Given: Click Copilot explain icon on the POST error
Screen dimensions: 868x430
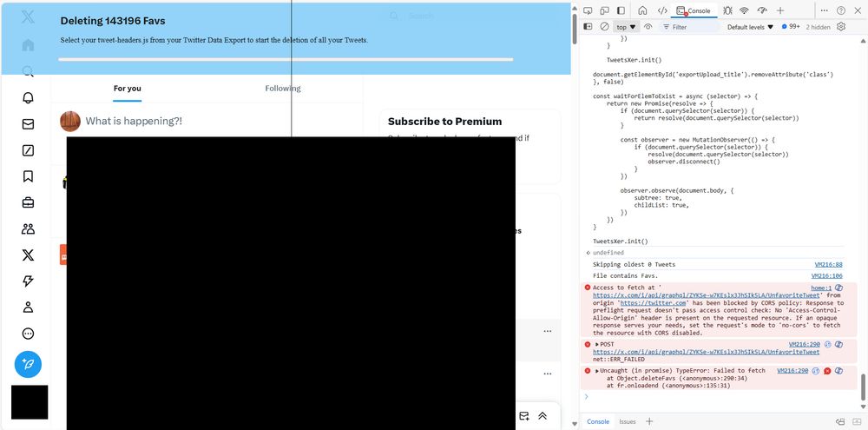Looking at the screenshot, I should click(x=838, y=344).
